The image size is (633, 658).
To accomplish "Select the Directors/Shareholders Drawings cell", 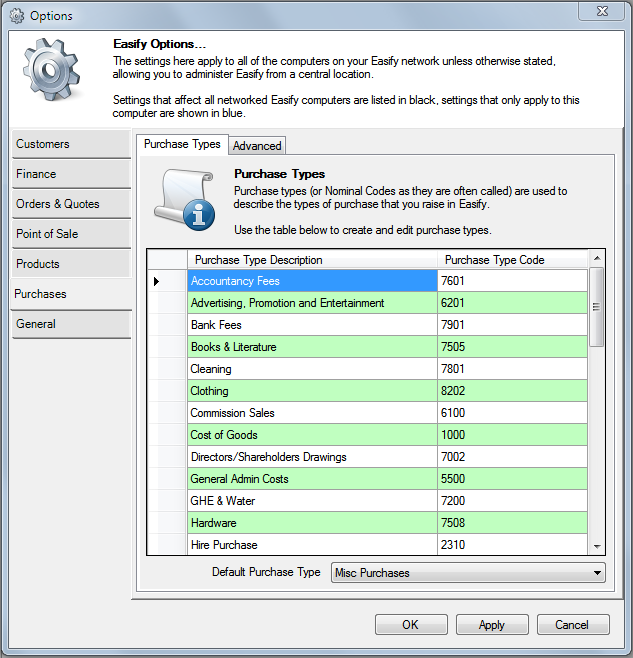I will [x=312, y=457].
